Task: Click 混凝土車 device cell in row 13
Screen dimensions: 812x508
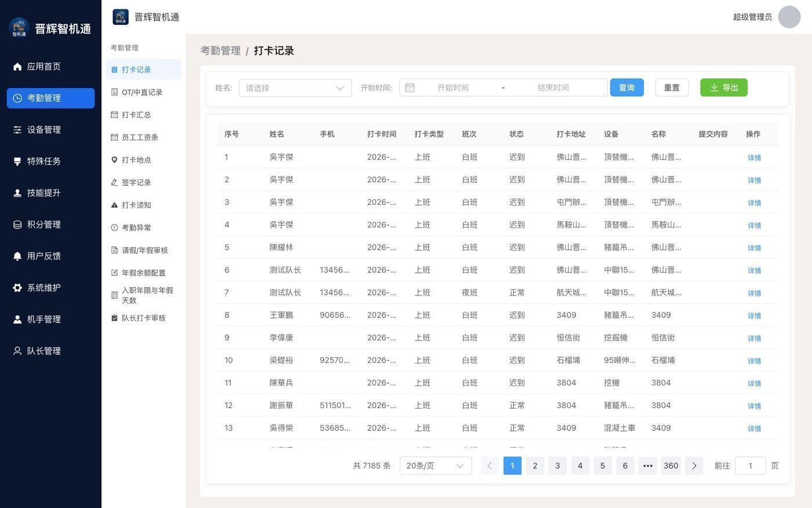Action: click(619, 428)
